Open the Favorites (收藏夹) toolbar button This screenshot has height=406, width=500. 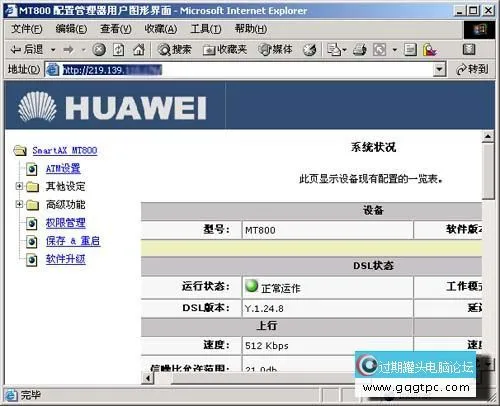(225, 50)
